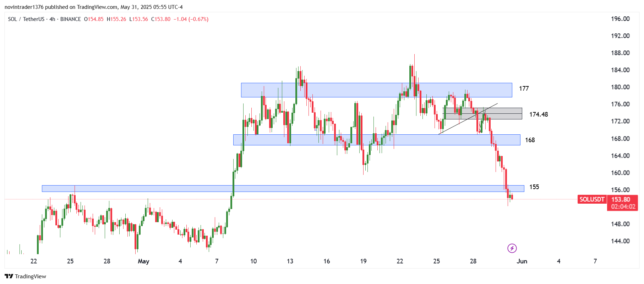Click the 28 May date axis label

click(x=473, y=261)
